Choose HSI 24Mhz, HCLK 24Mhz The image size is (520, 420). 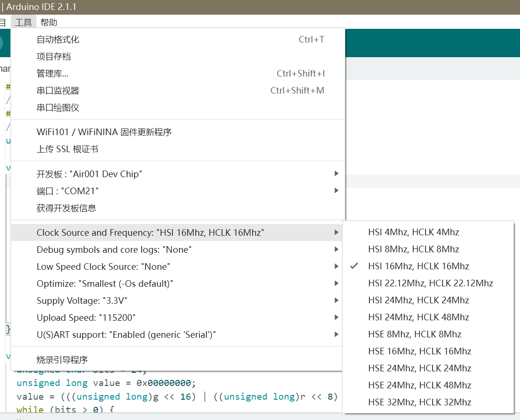click(428, 300)
